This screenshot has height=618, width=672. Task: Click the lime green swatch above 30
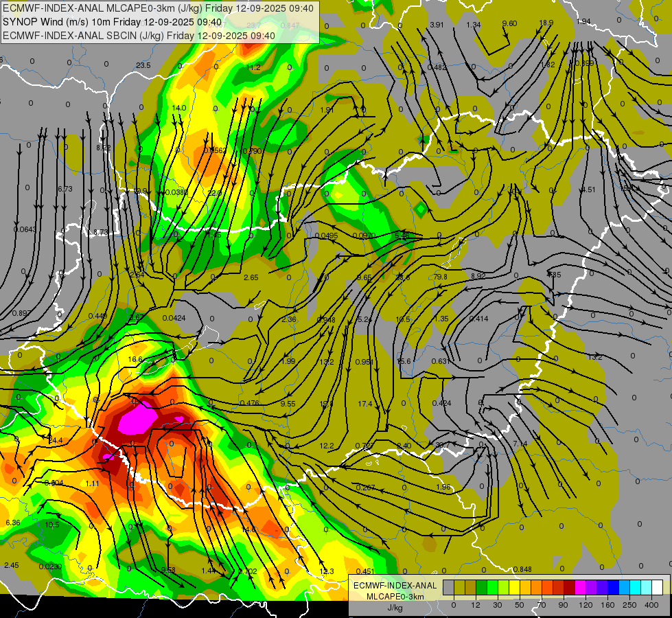[504, 587]
